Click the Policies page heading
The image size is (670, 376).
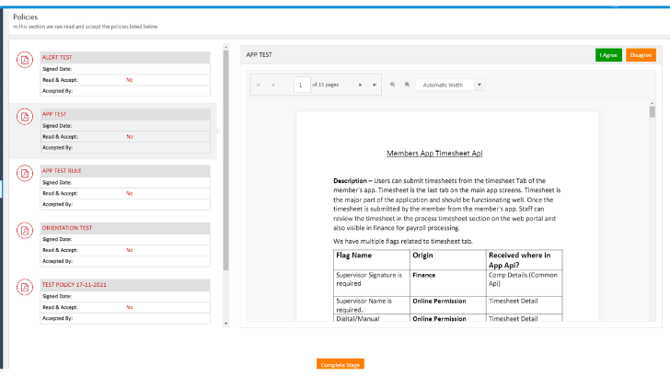point(25,17)
